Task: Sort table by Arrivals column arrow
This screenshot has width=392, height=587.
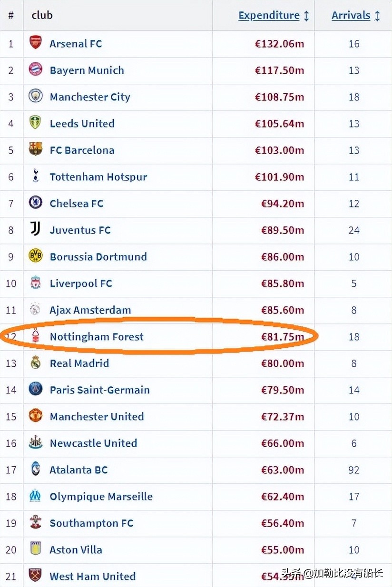Action: (377, 16)
